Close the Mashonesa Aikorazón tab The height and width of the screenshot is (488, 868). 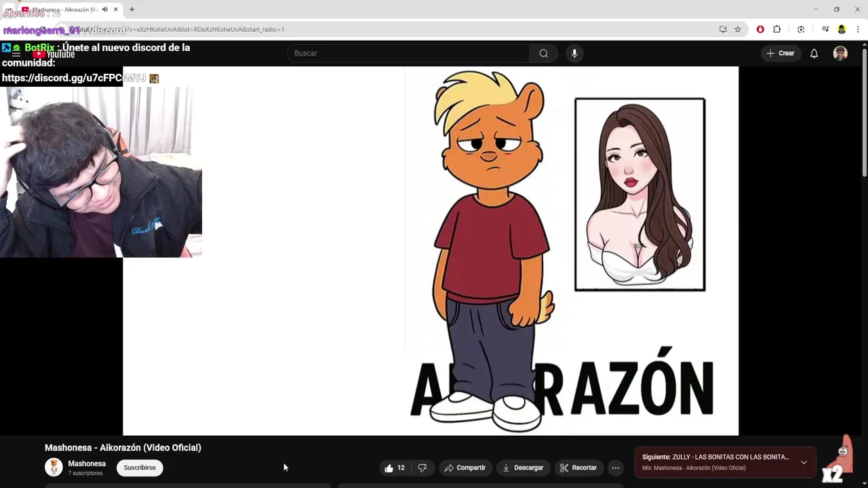click(116, 9)
